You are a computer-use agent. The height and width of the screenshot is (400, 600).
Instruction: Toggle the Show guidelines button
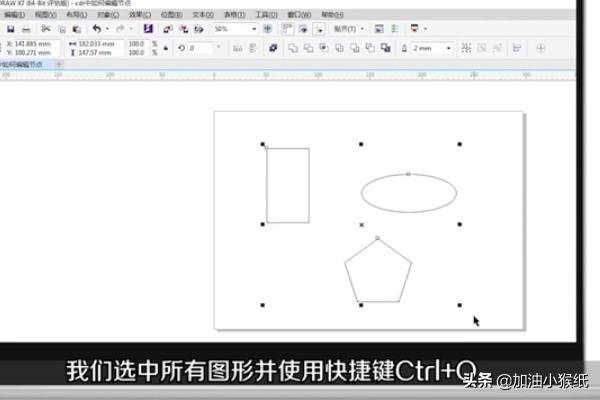tap(319, 29)
